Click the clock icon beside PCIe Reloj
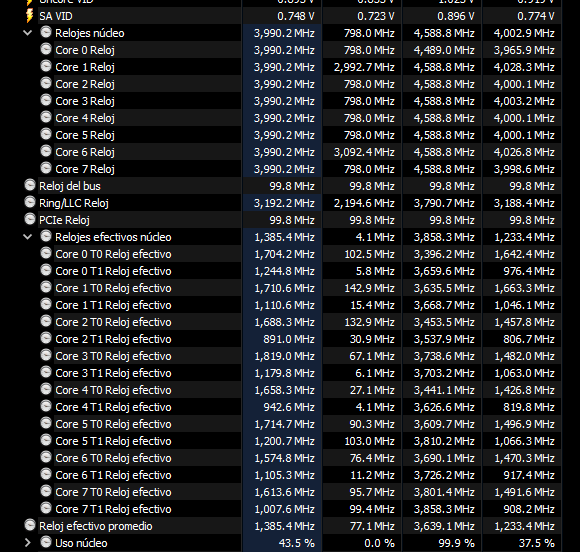Screen dimensions: 580x552 click(30, 219)
